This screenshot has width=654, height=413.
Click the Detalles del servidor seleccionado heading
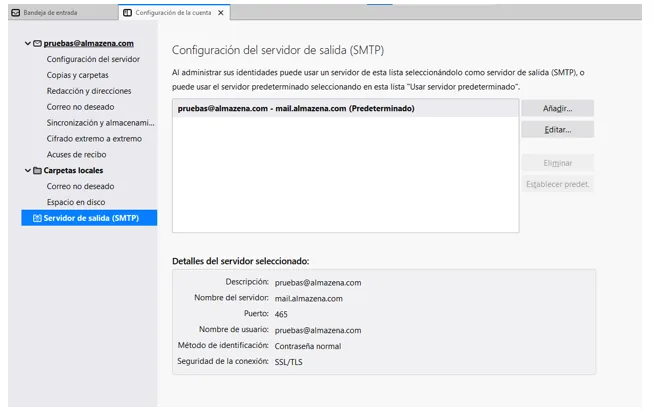tap(241, 261)
